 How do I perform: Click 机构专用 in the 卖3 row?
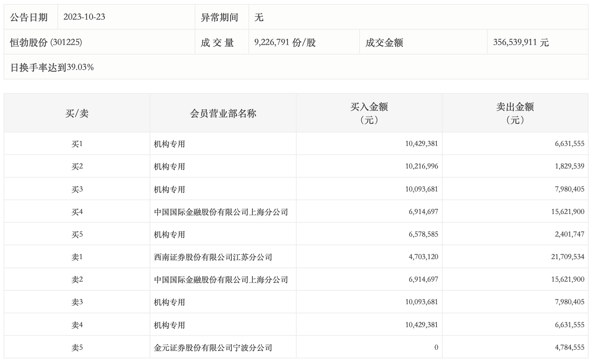click(169, 302)
